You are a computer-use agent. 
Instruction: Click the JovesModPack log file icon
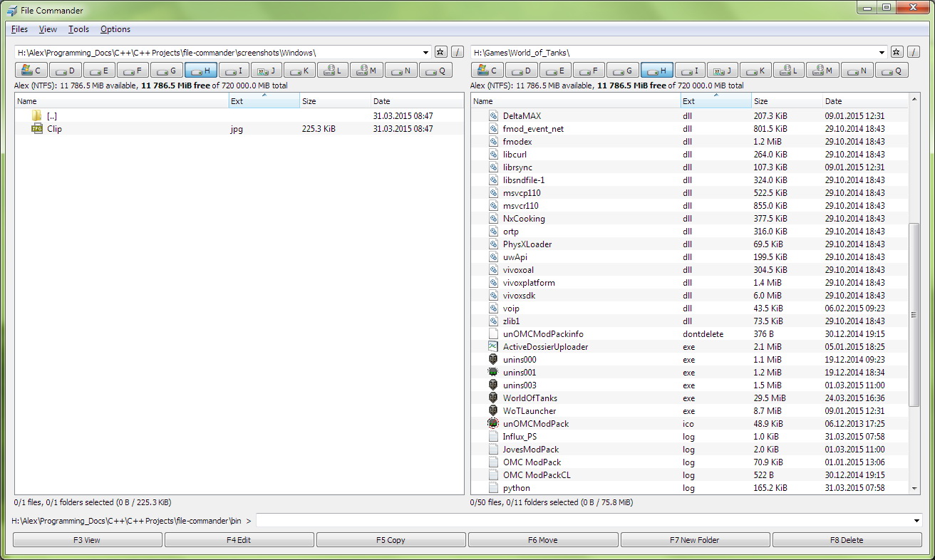coord(493,450)
